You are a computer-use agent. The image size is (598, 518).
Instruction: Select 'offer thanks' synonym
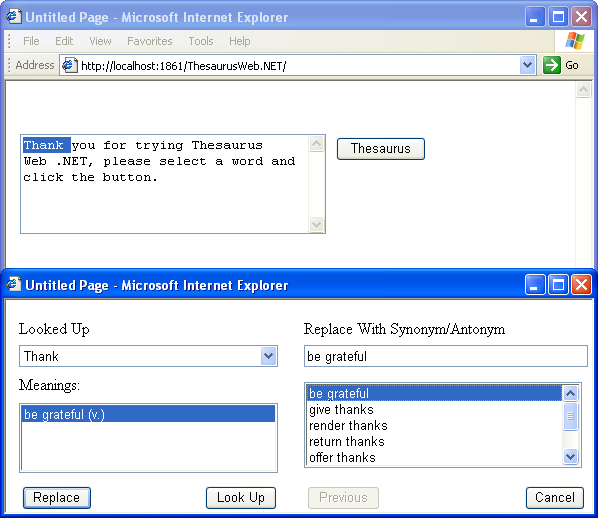click(x=434, y=457)
